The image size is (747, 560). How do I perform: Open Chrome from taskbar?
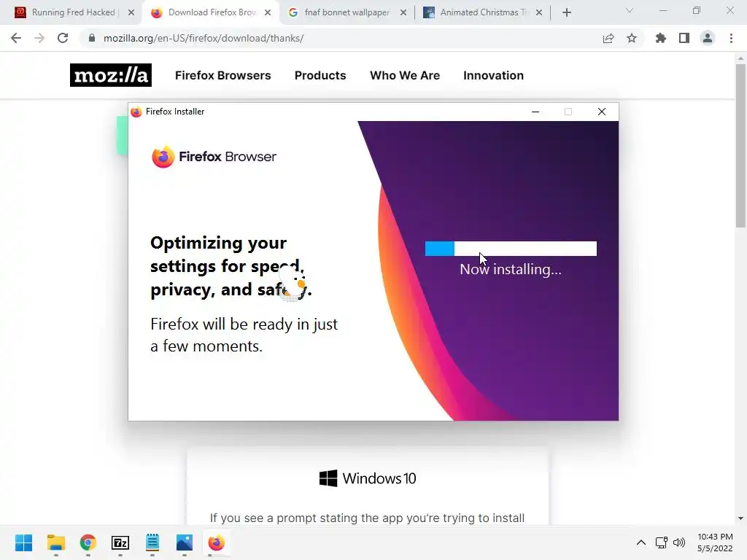(x=88, y=542)
